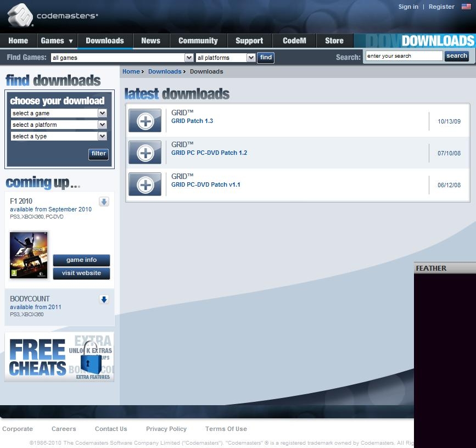Click the F1 2010 box art thumbnail

click(29, 255)
